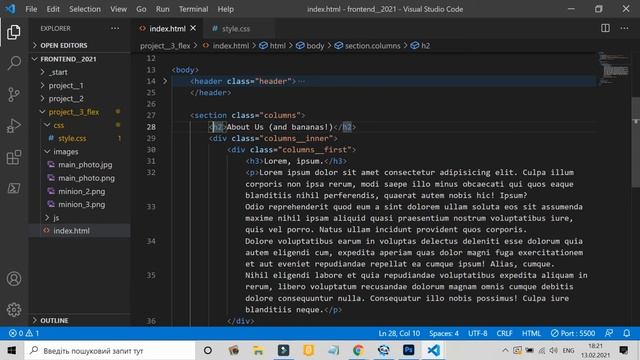Change CRLF end of line sequence
Viewport: 640px width, 360px height.
pos(504,333)
